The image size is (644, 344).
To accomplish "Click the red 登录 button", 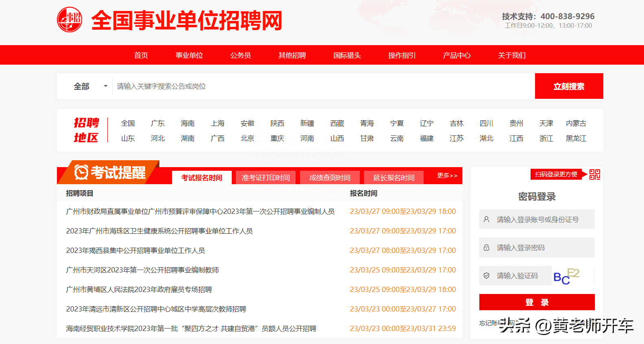I will pos(537,302).
